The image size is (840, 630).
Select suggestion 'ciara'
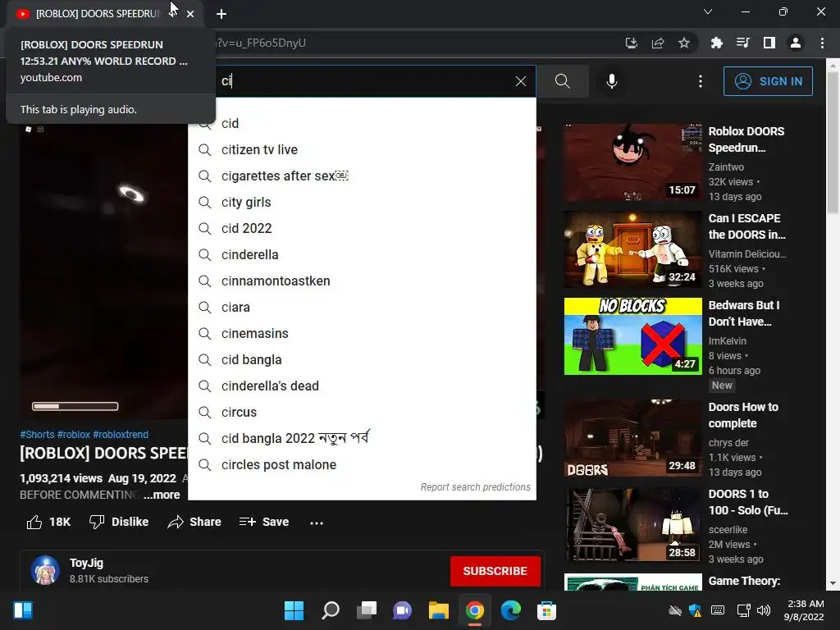362,307
